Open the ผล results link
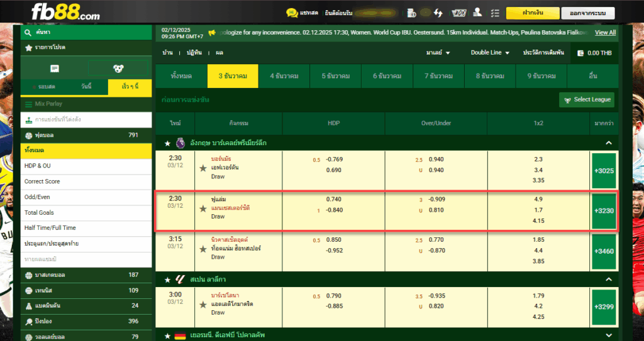The image size is (644, 341). (x=219, y=53)
